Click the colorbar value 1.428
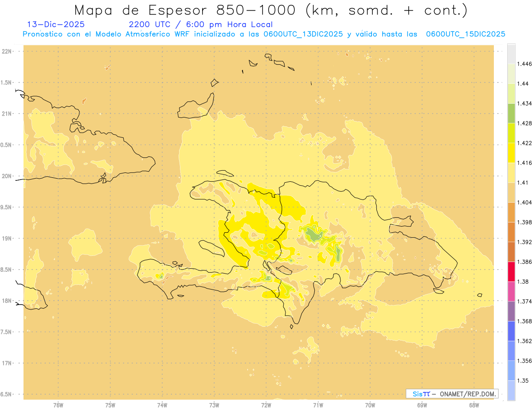 click(x=524, y=123)
